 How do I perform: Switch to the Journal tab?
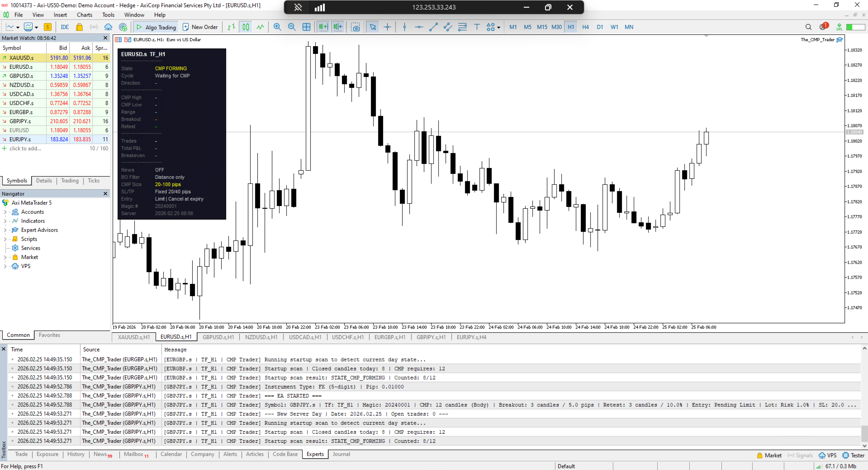tap(342, 454)
